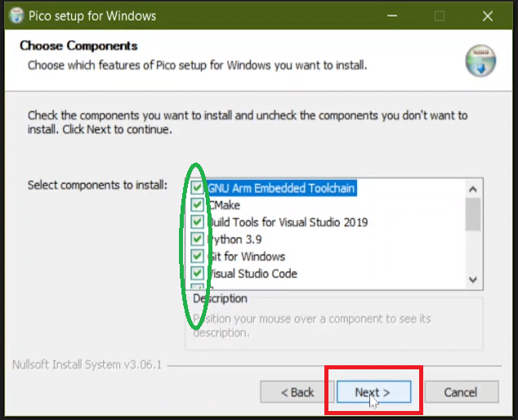Viewport: 518px width, 420px height.
Task: Click the installer icon in title bar
Action: tap(16, 16)
